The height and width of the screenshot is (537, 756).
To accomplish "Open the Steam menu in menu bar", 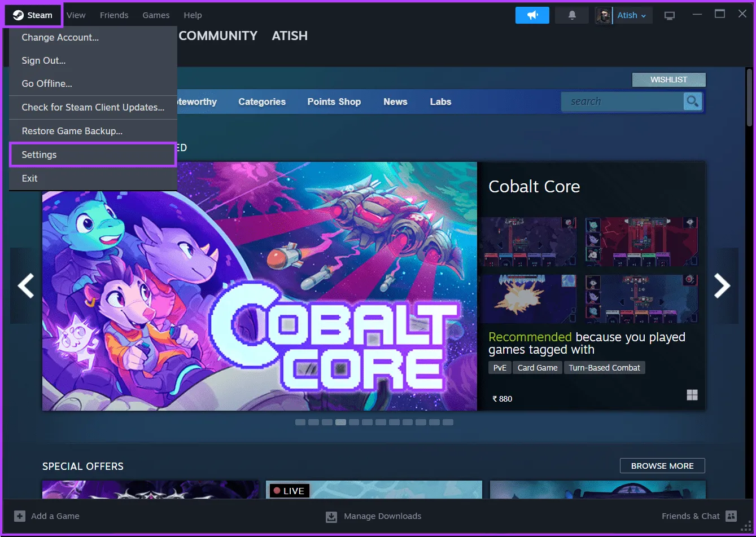I will point(33,15).
